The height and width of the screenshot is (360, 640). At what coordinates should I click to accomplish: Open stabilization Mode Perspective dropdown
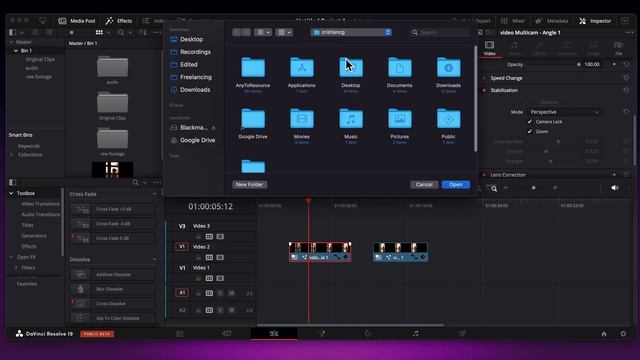(564, 112)
